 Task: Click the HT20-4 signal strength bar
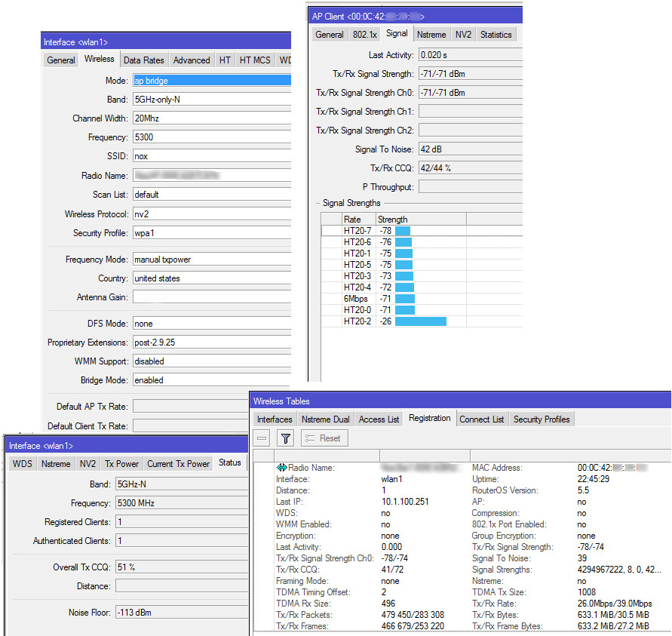[x=404, y=287]
